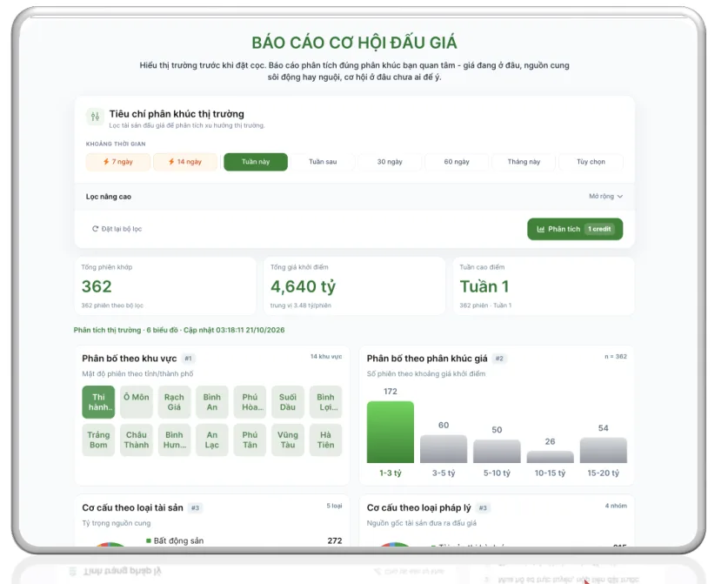The height and width of the screenshot is (584, 728).
Task: Click the 15-20 tỷ price bar
Action: (603, 450)
